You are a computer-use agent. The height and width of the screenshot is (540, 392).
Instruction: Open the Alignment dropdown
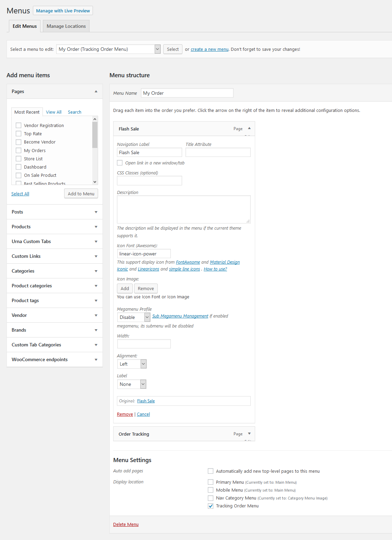click(132, 364)
